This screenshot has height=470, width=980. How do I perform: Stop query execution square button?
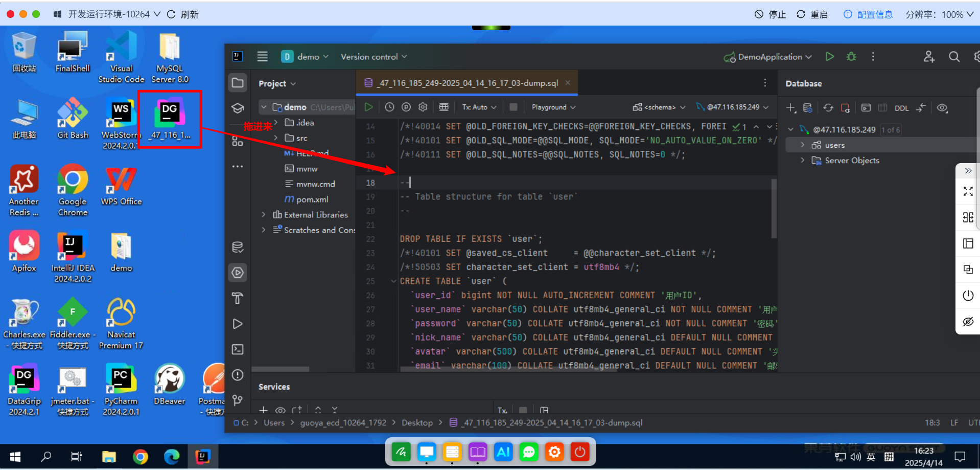(514, 107)
